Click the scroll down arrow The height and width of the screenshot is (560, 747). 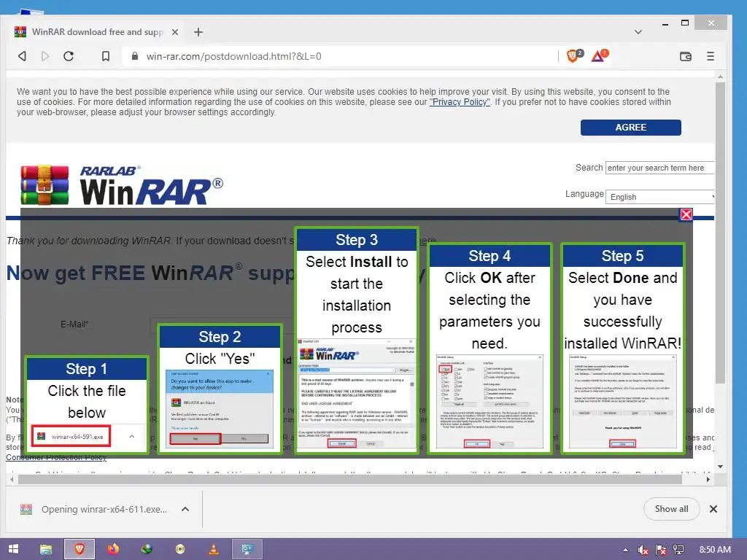[720, 467]
